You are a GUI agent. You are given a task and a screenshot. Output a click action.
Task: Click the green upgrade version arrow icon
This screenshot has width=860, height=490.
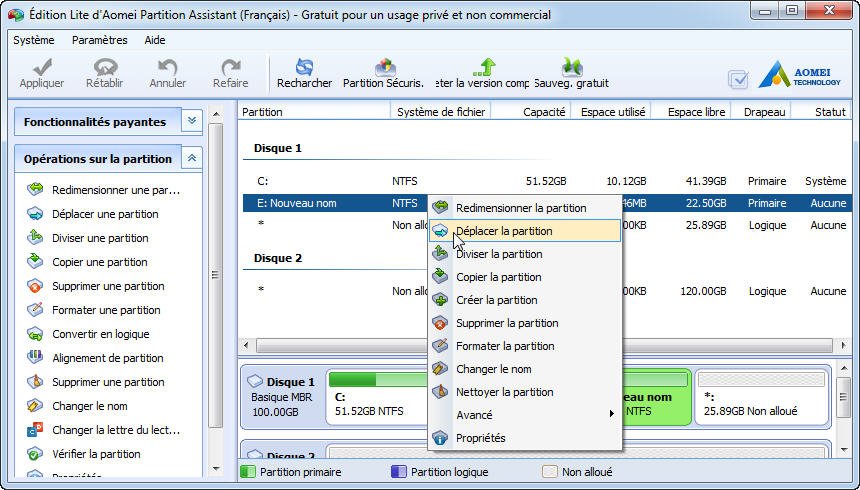484,67
